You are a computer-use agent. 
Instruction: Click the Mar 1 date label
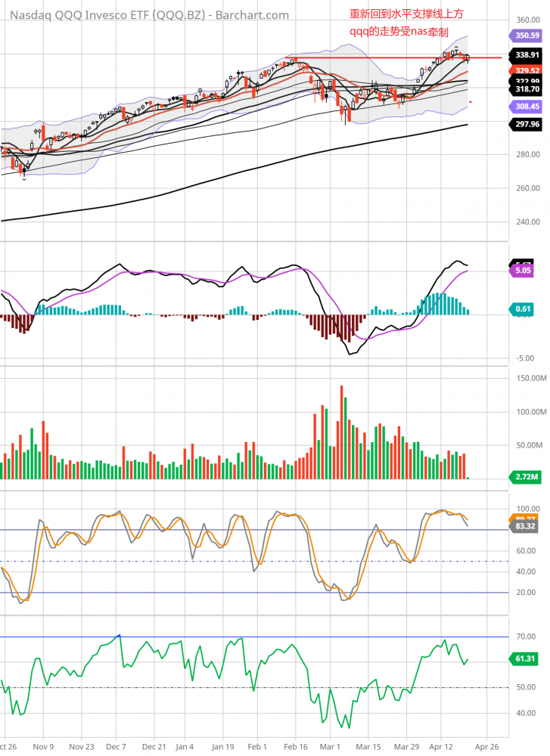click(330, 746)
